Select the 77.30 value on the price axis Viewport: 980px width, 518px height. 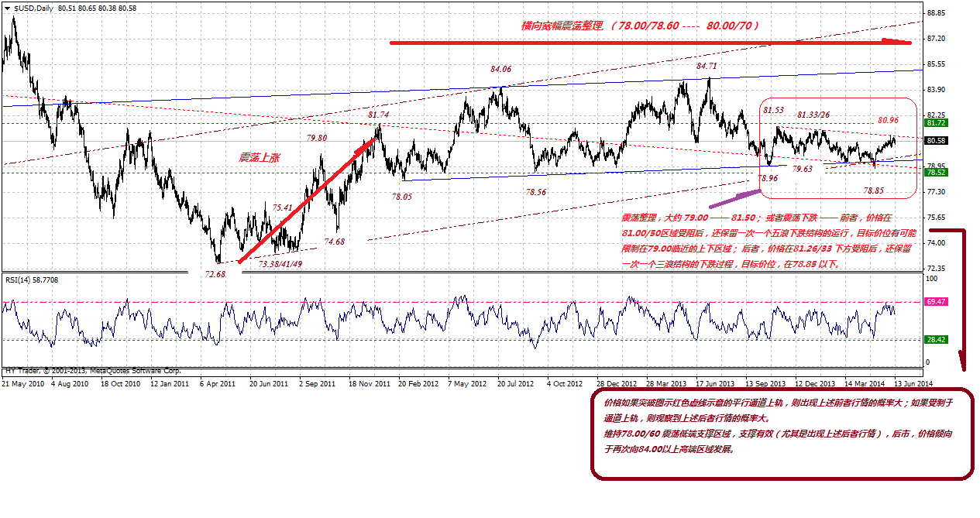pyautogui.click(x=937, y=192)
